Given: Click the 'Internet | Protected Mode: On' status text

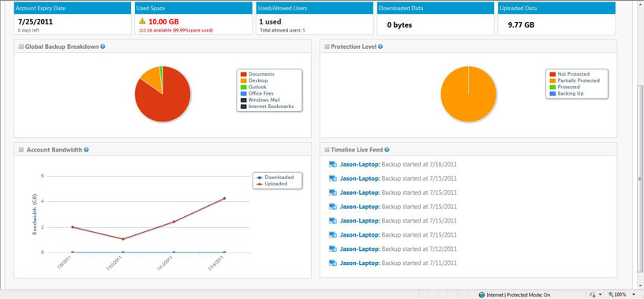Looking at the screenshot, I should [x=519, y=295].
